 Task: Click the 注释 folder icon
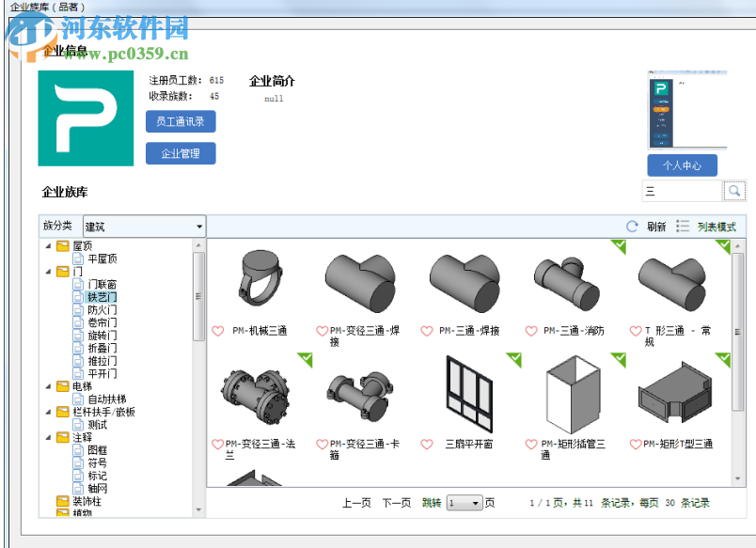tap(61, 438)
